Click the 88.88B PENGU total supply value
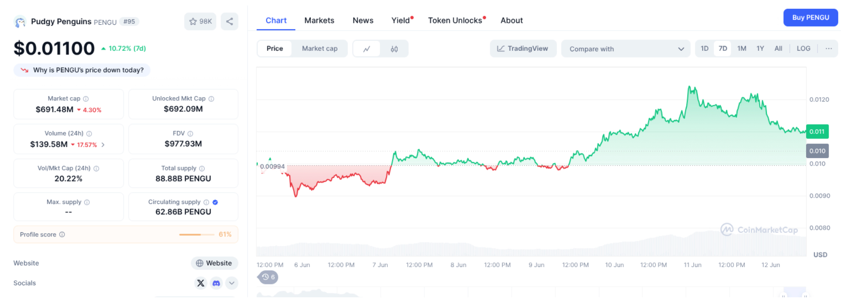868x306 pixels. [183, 179]
